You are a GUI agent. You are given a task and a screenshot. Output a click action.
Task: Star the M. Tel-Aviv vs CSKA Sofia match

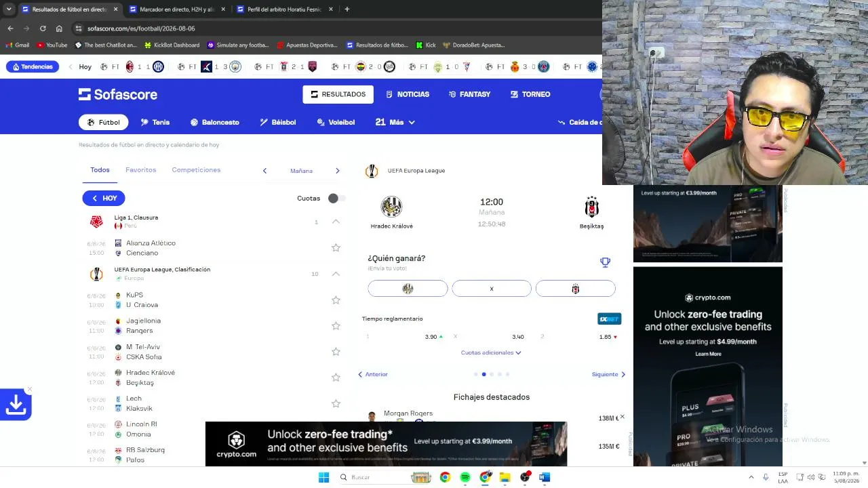(336, 352)
